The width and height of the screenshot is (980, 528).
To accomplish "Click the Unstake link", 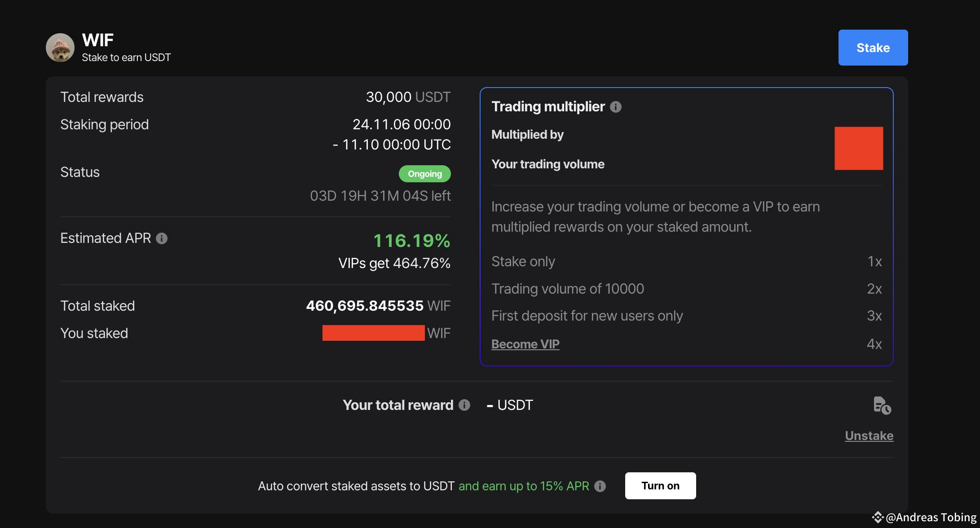I will tap(869, 436).
